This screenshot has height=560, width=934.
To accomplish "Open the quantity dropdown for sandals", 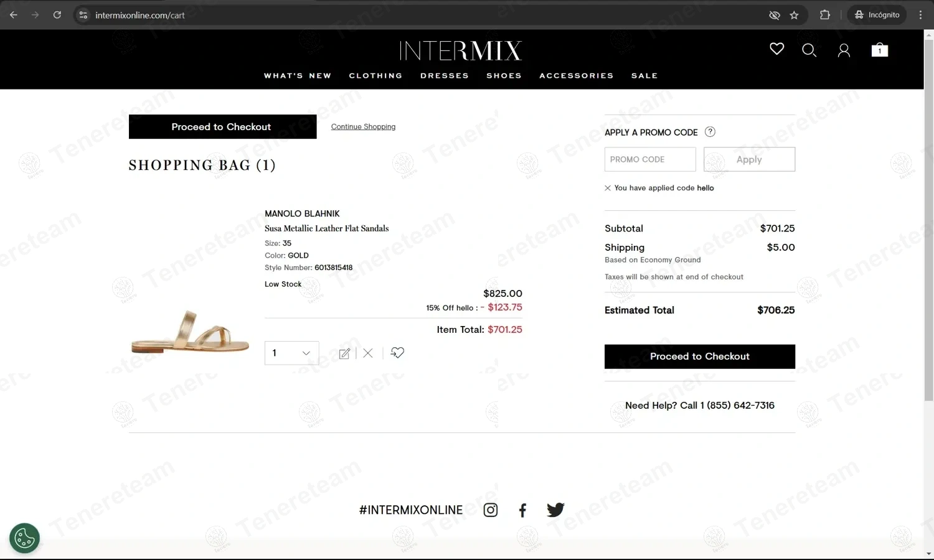I will [x=291, y=353].
